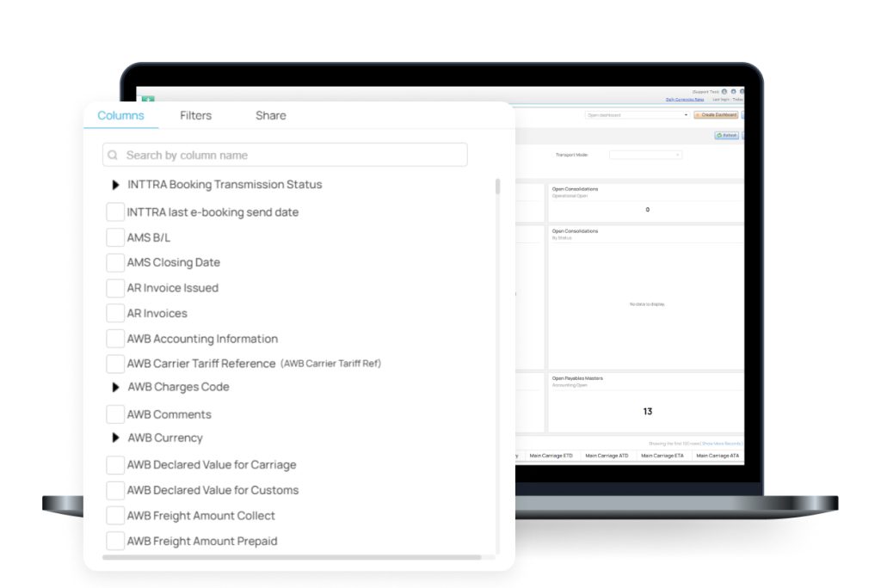The height and width of the screenshot is (588, 881).
Task: Click the icon right of Create Dashboard
Action: [743, 114]
